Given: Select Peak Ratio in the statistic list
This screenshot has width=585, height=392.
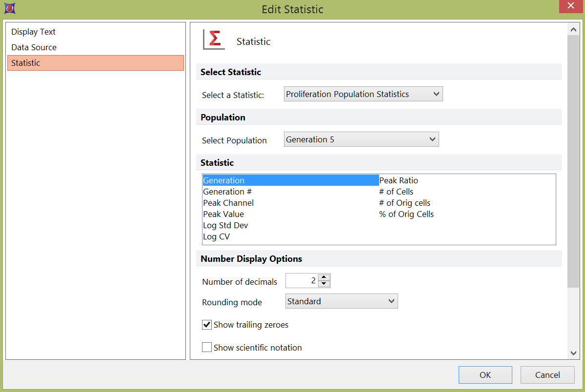Looking at the screenshot, I should coord(399,180).
